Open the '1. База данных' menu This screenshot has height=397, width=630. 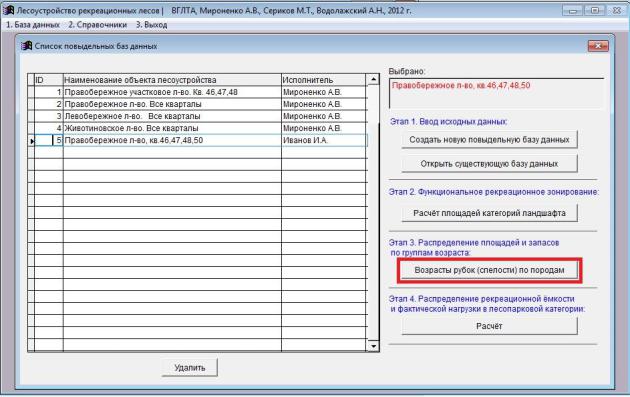33,25
